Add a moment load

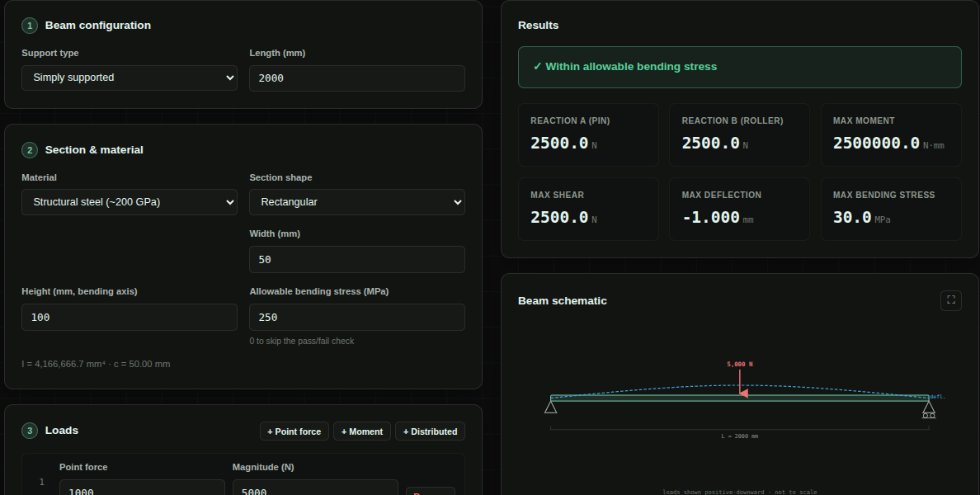tap(362, 431)
